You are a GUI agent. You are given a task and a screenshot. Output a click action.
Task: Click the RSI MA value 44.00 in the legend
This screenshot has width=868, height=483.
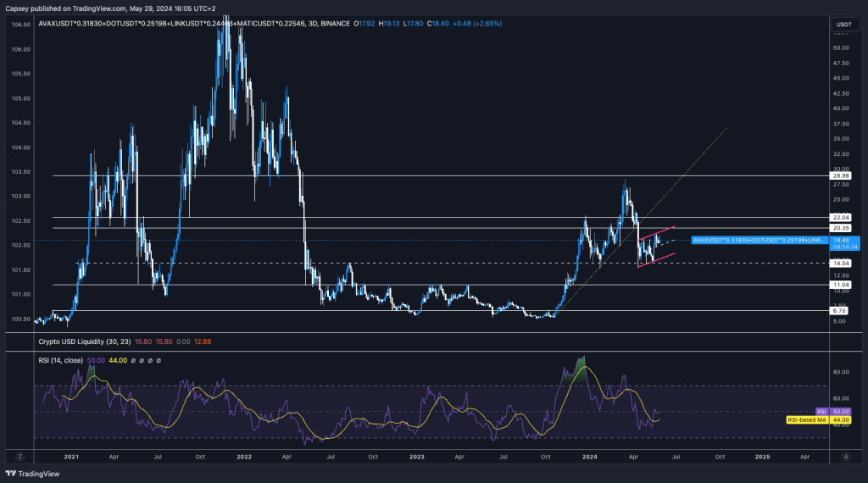[118, 361]
